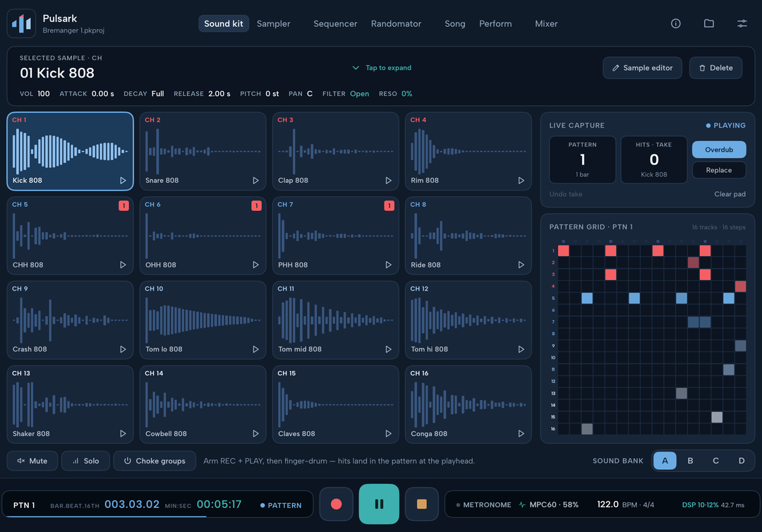Play the OHH 808 preview icon
The width and height of the screenshot is (762, 532).
pyautogui.click(x=255, y=265)
